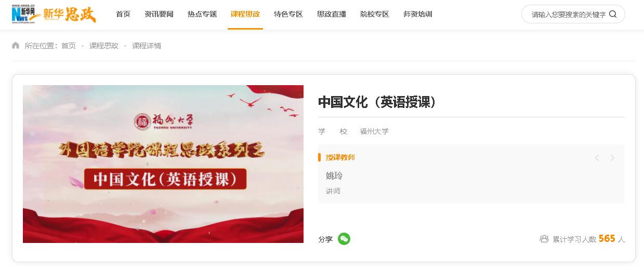Click the 首页 breadcrumb link
The height and width of the screenshot is (271, 644).
click(x=69, y=46)
